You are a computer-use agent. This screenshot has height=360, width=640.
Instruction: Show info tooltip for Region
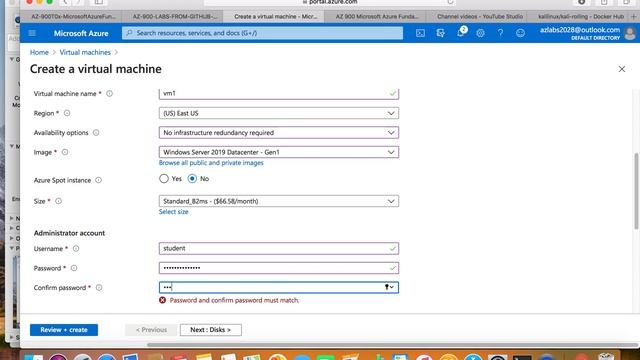pyautogui.click(x=67, y=113)
